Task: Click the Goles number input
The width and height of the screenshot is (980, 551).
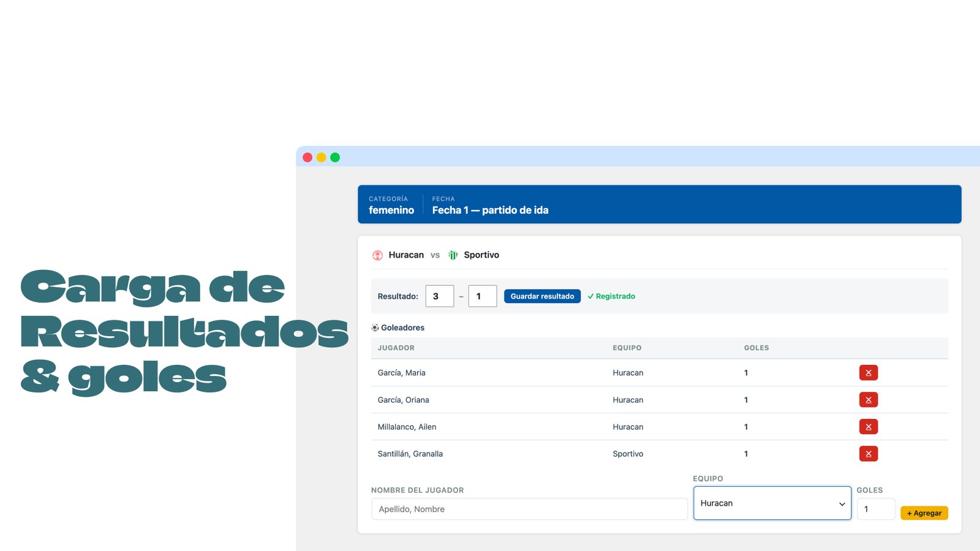Action: coord(876,509)
